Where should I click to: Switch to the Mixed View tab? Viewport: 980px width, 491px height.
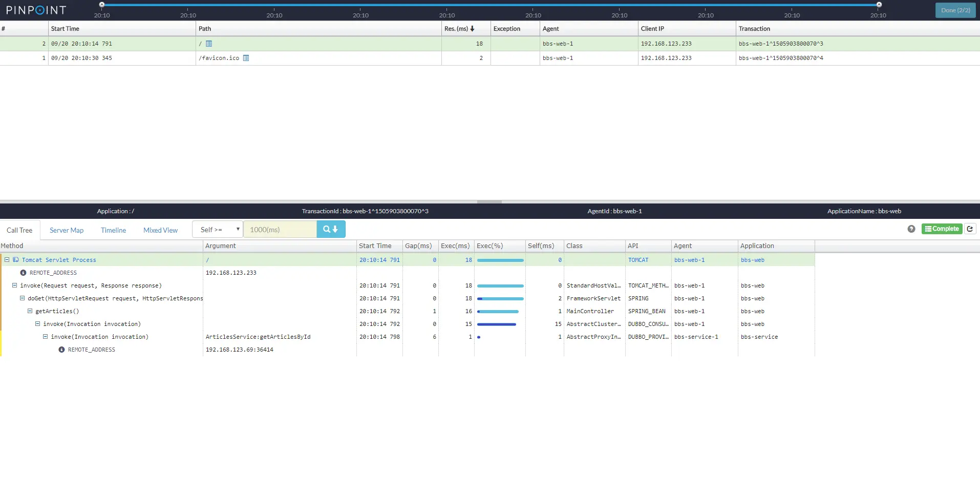(161, 230)
